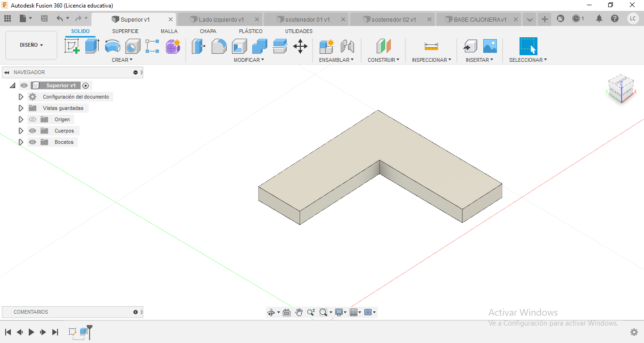Toggle activate radio button for Superior v1
This screenshot has width=644, height=343.
(x=85, y=85)
